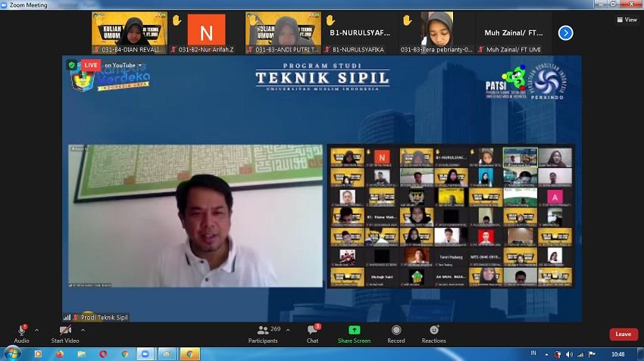This screenshot has height=361, width=644.
Task: Click the speaker video in shared screen
Action: click(x=195, y=216)
